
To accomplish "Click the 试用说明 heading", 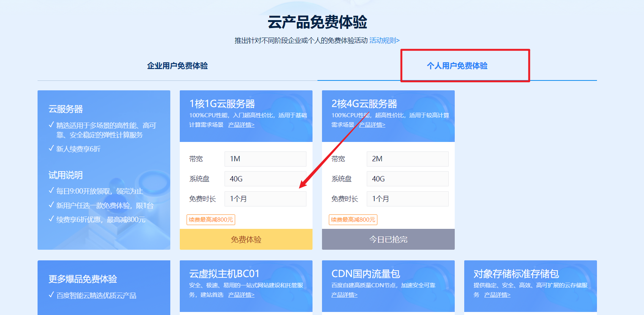I will (x=66, y=175).
